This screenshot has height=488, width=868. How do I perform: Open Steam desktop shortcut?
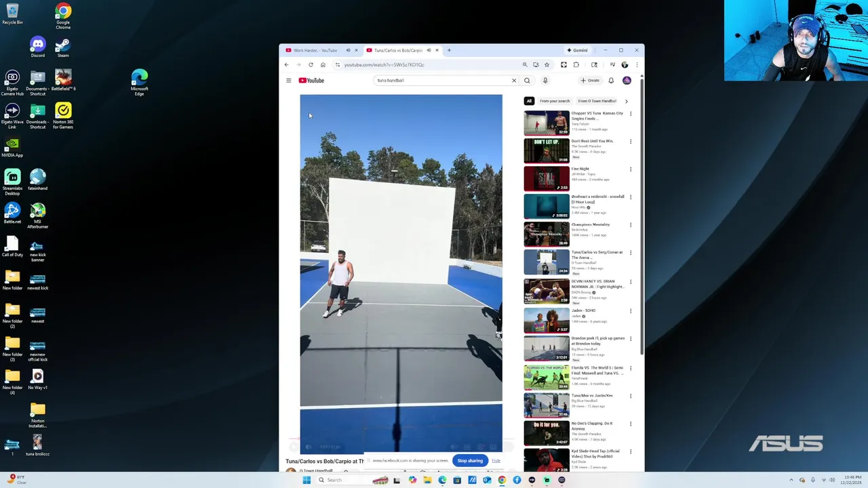(x=62, y=47)
